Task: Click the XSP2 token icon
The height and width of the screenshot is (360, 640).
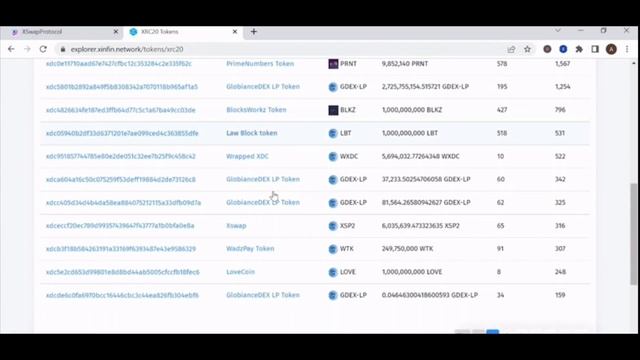Action: tap(333, 226)
